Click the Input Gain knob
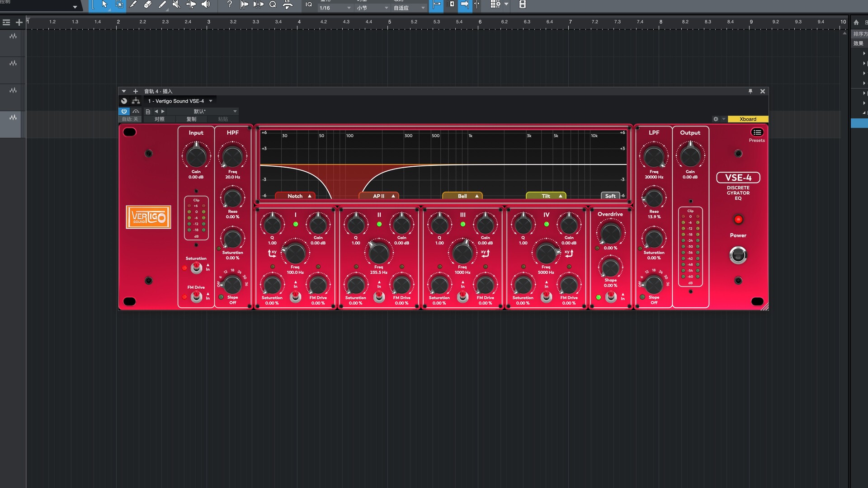Screen dimensions: 868x488 click(x=196, y=156)
